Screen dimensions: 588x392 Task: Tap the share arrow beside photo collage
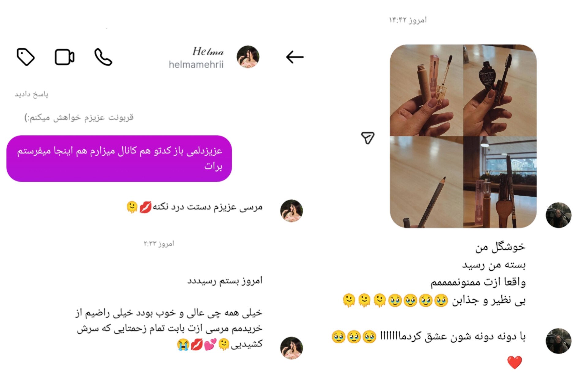(367, 138)
